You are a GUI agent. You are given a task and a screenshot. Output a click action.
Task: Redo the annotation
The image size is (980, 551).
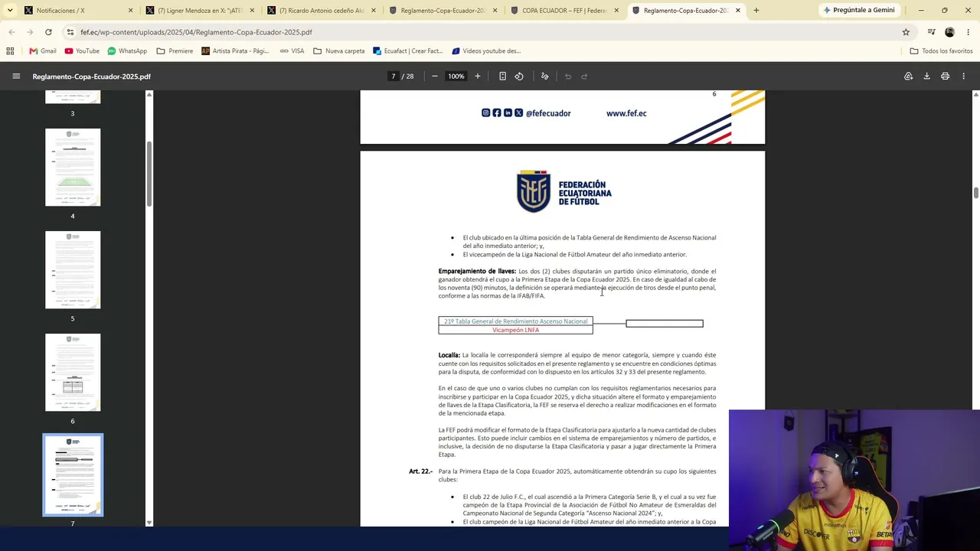(584, 77)
